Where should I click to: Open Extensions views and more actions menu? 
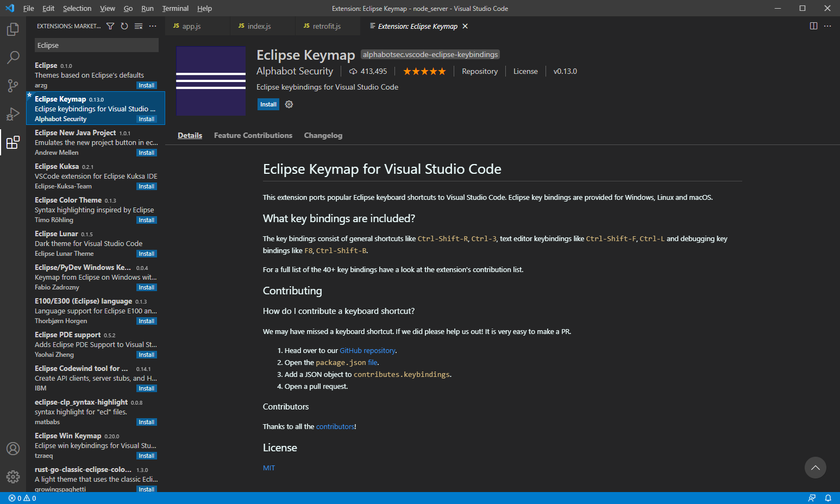153,26
